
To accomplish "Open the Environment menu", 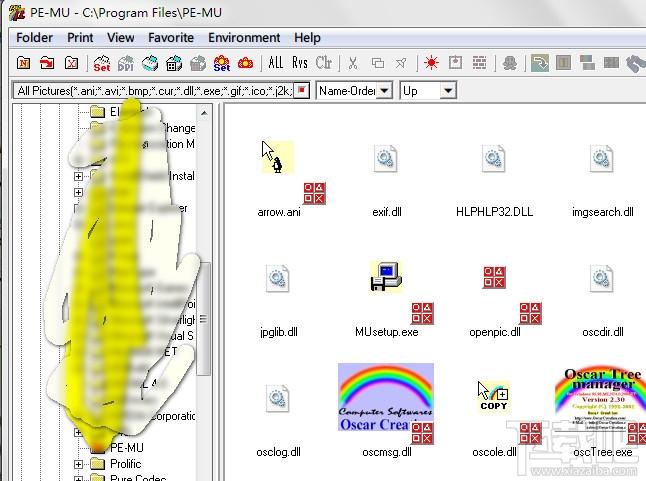I will coord(244,38).
